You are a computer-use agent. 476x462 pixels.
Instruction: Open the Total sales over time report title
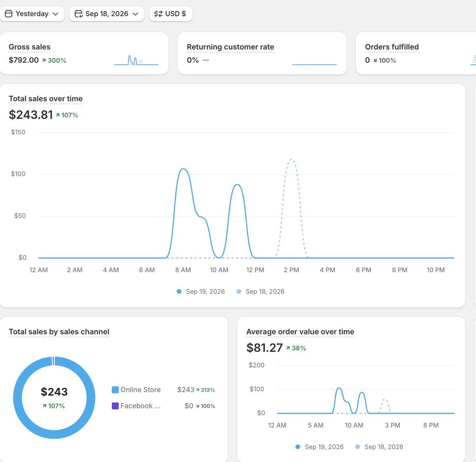click(x=46, y=99)
